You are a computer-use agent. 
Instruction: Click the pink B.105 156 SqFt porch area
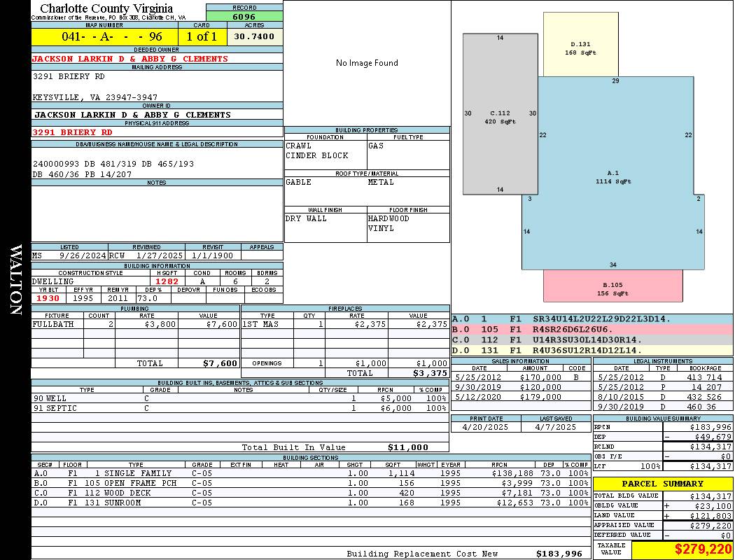pyautogui.click(x=612, y=286)
